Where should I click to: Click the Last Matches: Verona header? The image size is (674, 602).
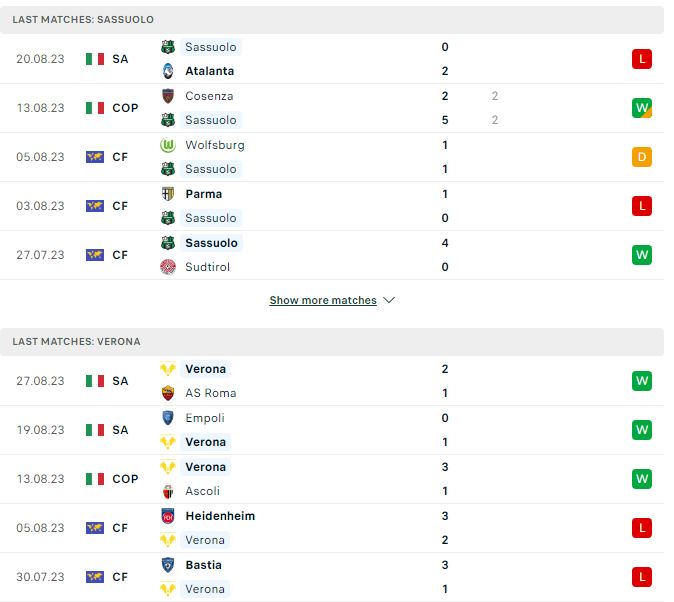[x=332, y=342]
